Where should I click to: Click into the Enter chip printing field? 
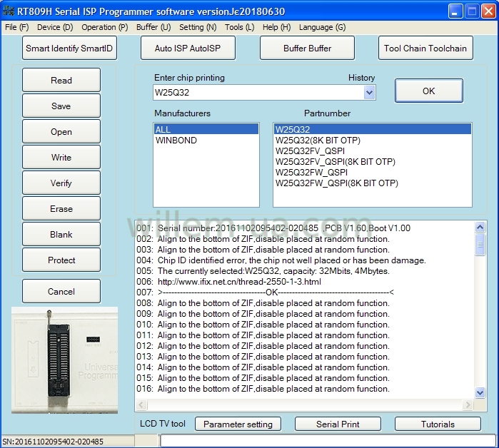258,93
